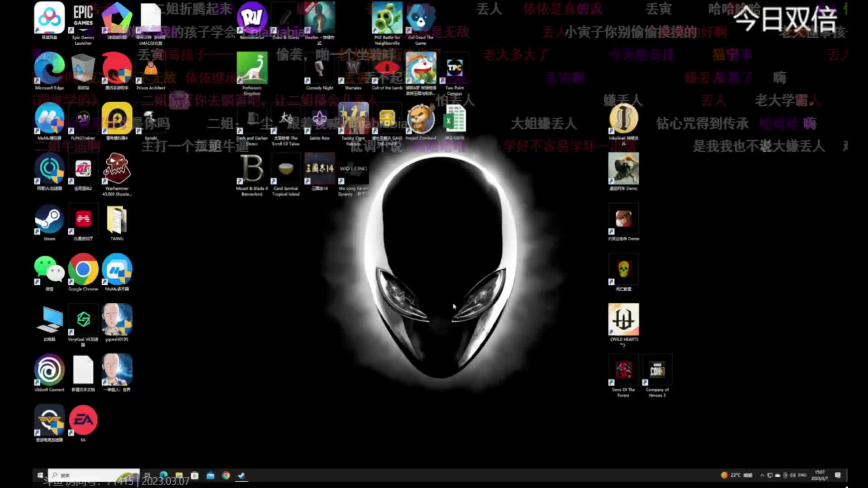The image size is (868, 488).
Task: Open the MuMu multi-instance blue icon
Action: click(x=117, y=272)
